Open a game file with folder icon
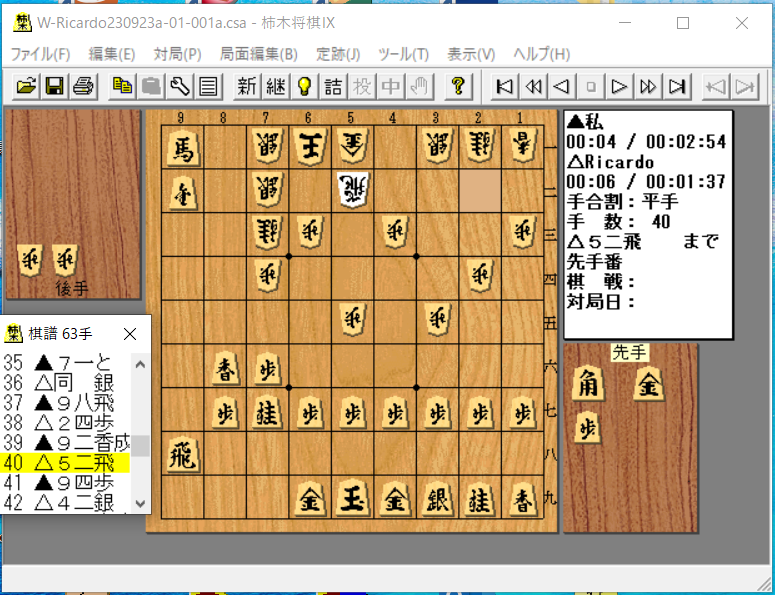 point(26,87)
